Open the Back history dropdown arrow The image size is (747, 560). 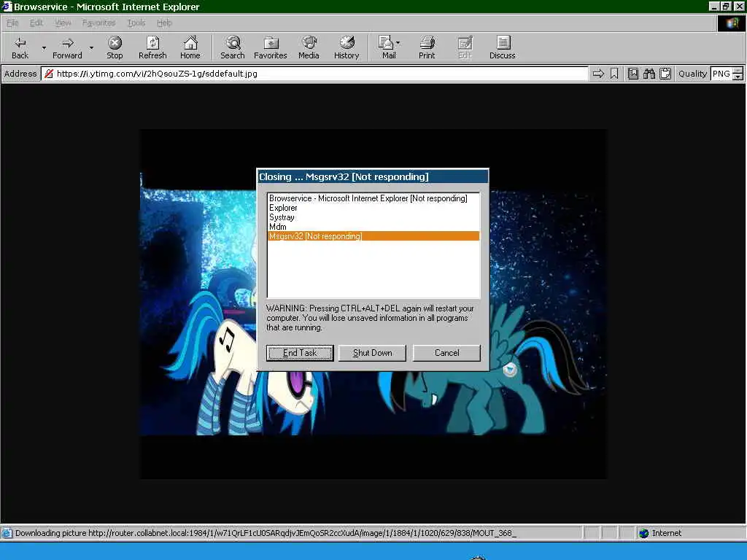coord(44,47)
